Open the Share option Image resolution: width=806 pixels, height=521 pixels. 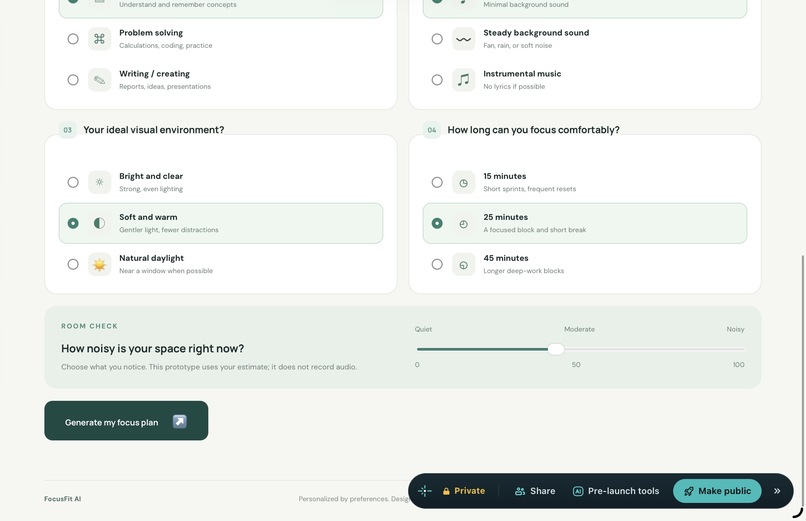[535, 491]
